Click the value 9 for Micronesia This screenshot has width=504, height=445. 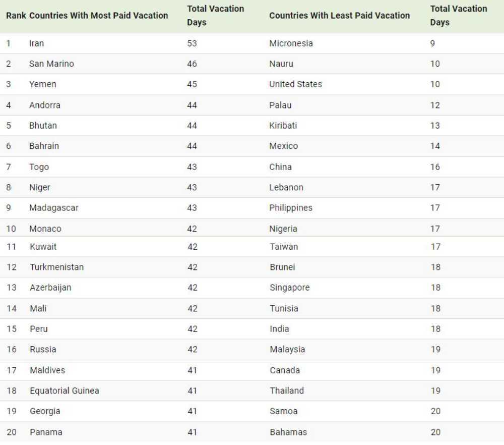(432, 43)
